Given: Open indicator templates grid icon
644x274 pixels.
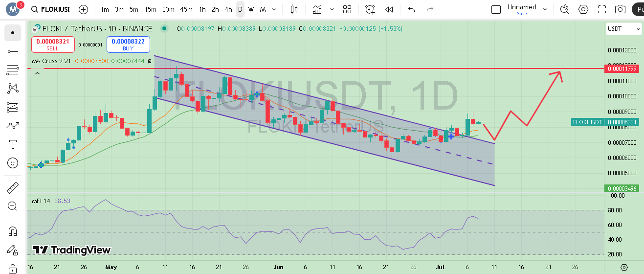Looking at the screenshot, I should pos(347,9).
